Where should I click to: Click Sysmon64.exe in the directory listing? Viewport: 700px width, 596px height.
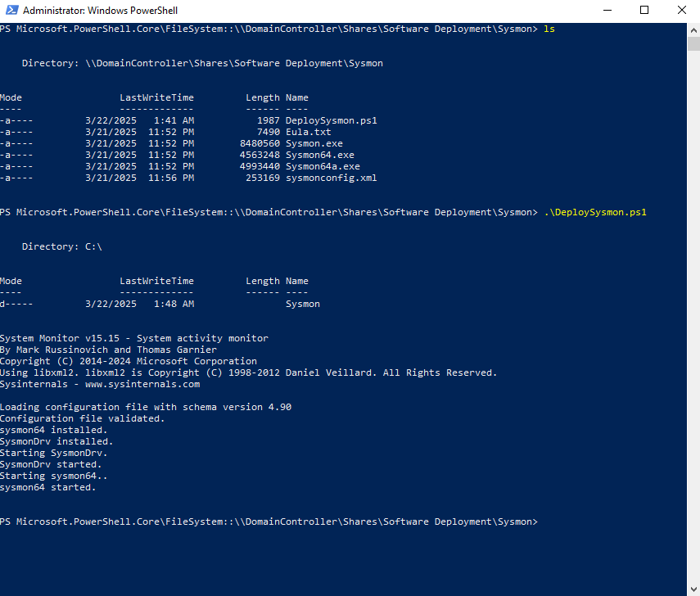319,155
